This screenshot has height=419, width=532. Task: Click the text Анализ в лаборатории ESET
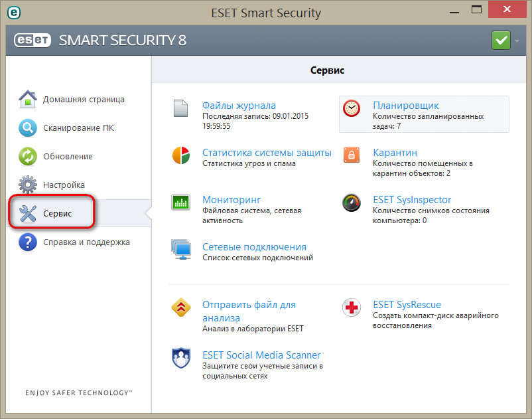[x=253, y=329]
